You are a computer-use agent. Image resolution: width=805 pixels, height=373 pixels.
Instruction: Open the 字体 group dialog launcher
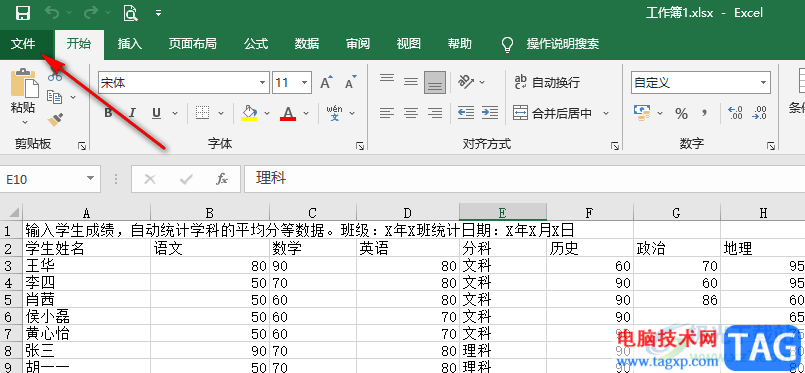pos(359,147)
